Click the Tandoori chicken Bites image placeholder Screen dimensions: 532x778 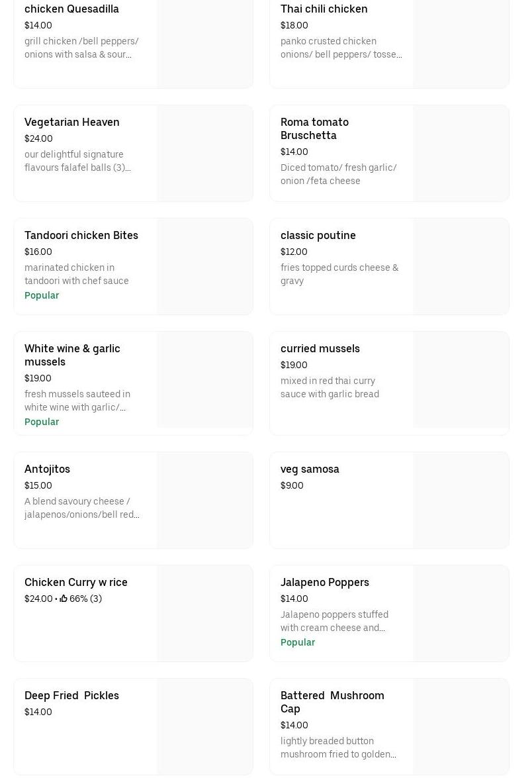[204, 267]
